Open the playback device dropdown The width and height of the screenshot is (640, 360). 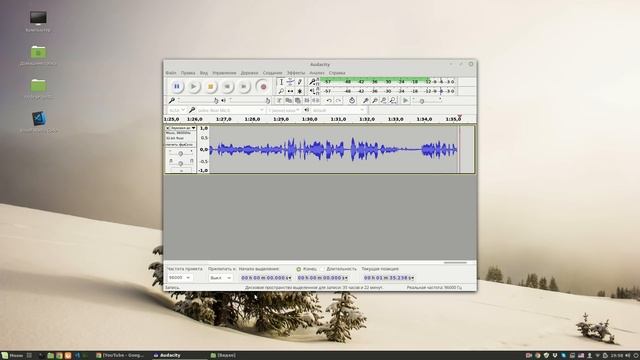(x=338, y=110)
